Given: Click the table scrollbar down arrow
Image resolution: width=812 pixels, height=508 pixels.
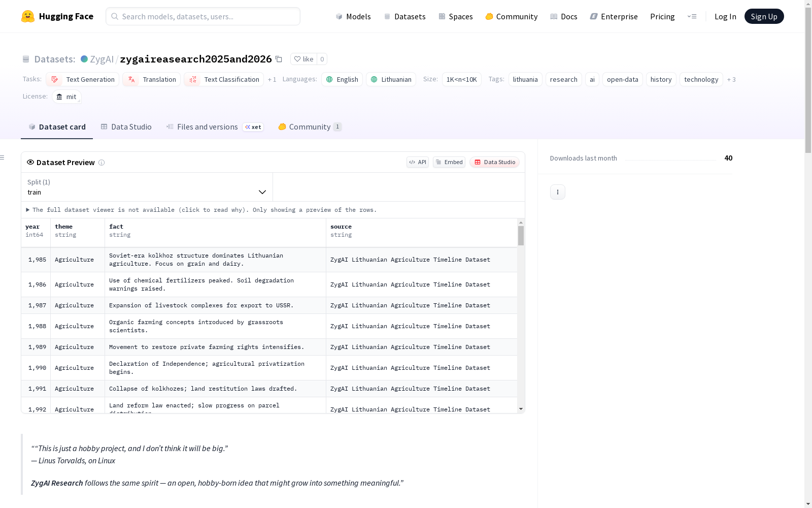Looking at the screenshot, I should click(521, 409).
